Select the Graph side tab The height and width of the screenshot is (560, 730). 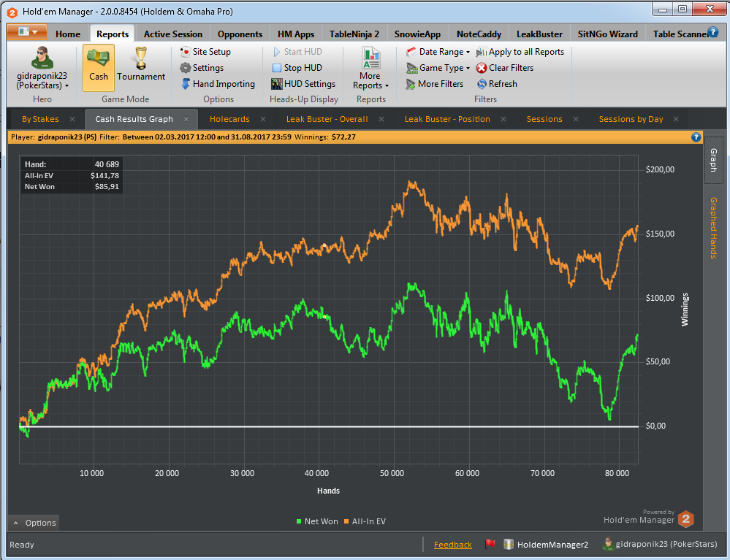(714, 160)
